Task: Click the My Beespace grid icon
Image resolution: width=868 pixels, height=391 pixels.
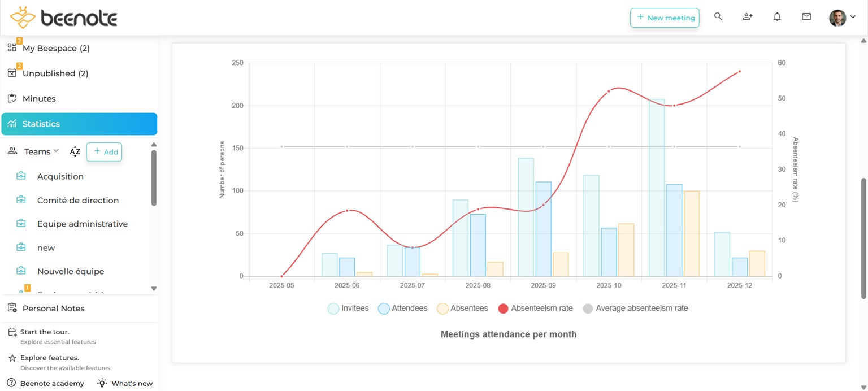Action: click(12, 47)
